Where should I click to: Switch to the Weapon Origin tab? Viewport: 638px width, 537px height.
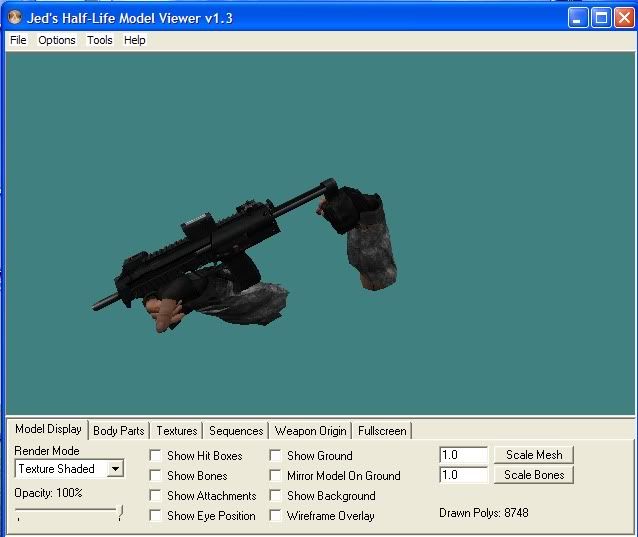tap(310, 431)
